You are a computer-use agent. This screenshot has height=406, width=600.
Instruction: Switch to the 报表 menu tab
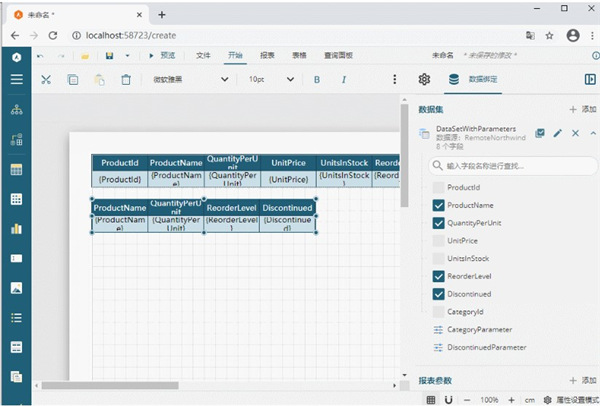pyautogui.click(x=267, y=55)
